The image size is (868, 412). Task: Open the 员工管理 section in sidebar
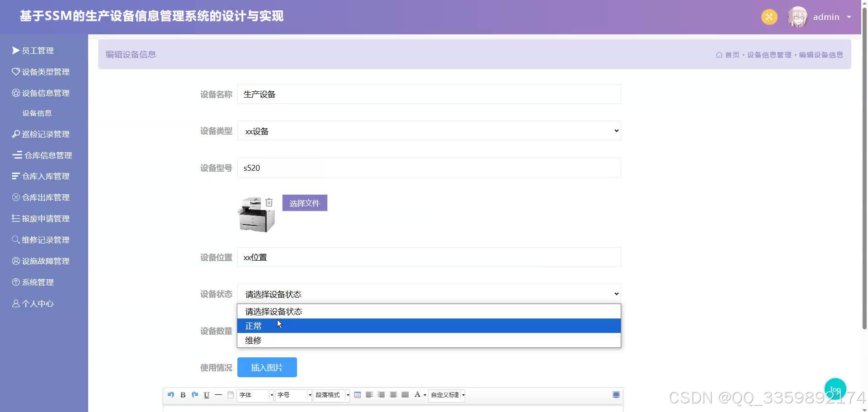pos(38,50)
